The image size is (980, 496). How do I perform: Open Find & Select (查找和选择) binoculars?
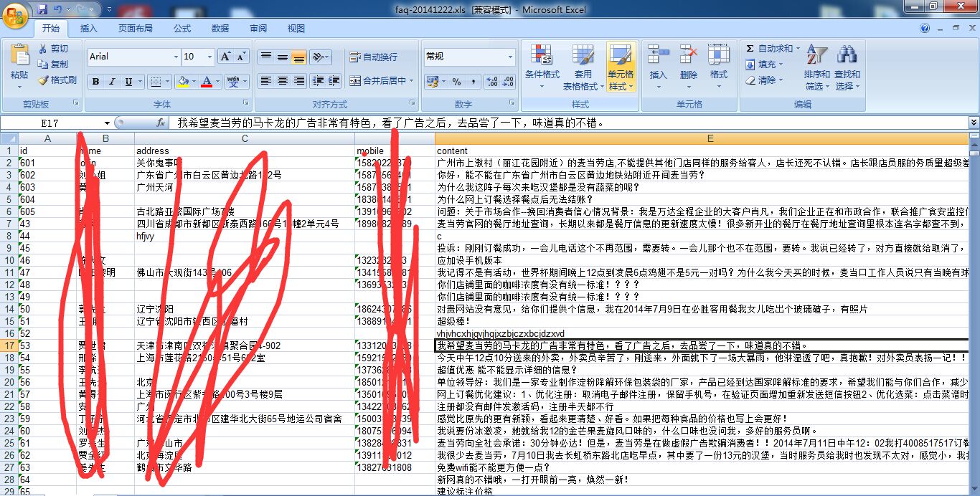(x=847, y=67)
